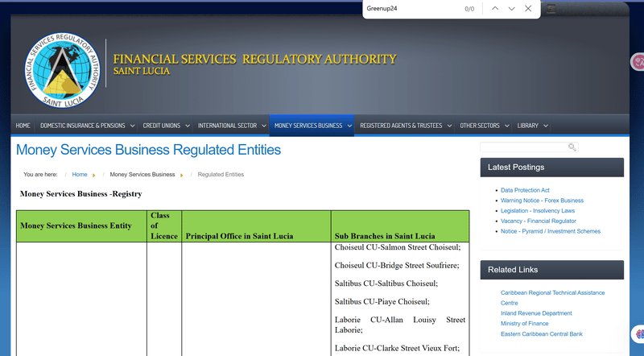Click the FSRA Saint Lucia logo
Image resolution: width=644 pixels, height=356 pixels.
(62, 70)
